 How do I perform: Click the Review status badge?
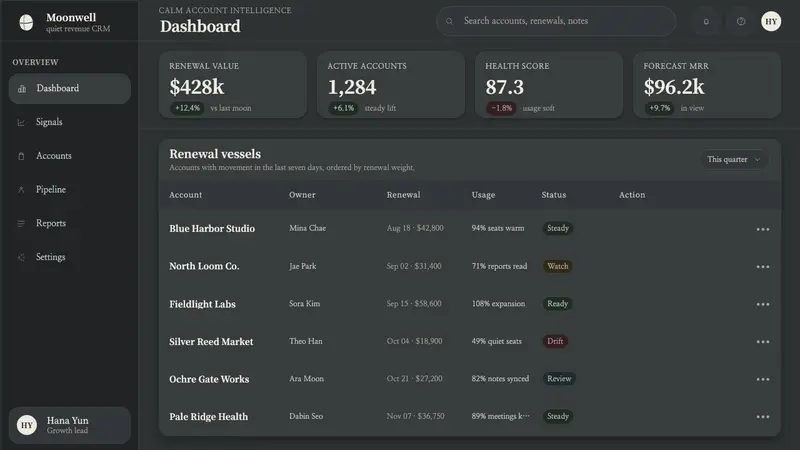pos(559,379)
